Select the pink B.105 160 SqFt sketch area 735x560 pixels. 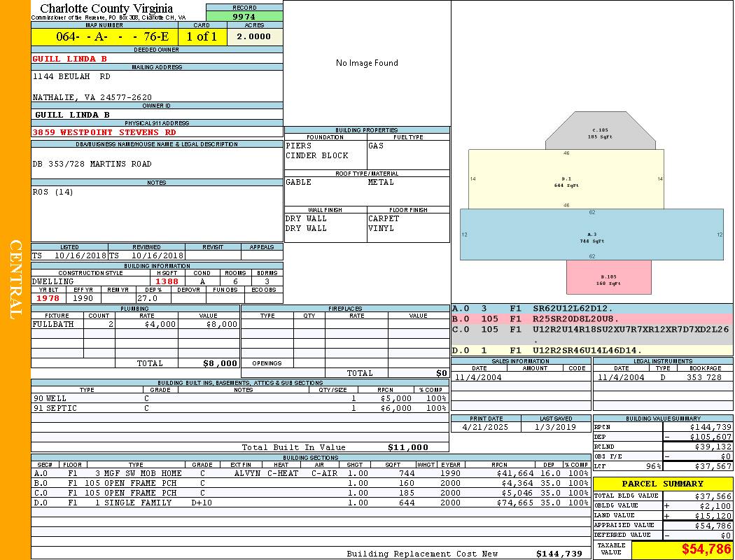click(608, 279)
